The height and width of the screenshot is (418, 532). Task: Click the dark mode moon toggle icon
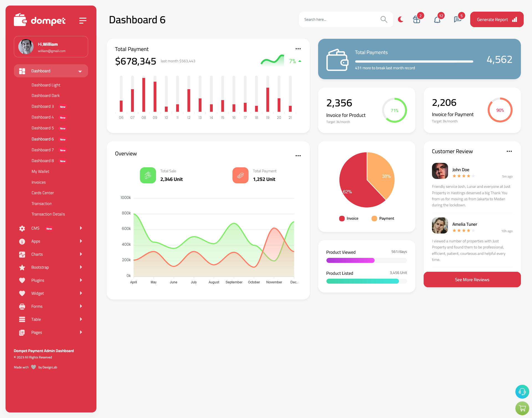pyautogui.click(x=400, y=19)
